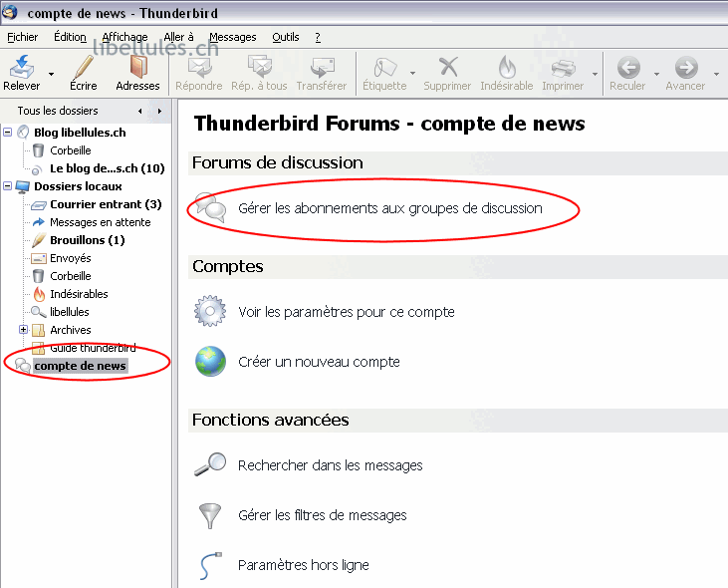Screen dimensions: 728x588
Task: Open Corbeille under Dossiers locaux
Action: click(x=71, y=276)
